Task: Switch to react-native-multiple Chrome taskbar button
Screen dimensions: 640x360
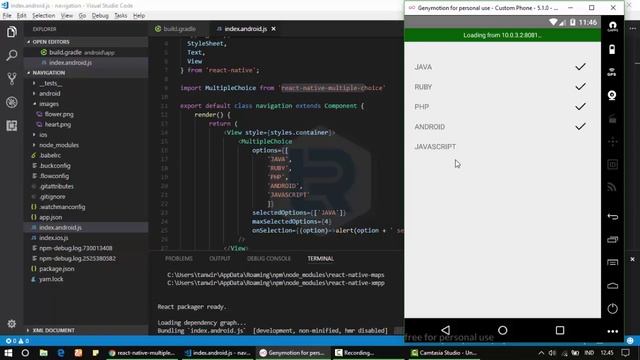Action: point(142,353)
